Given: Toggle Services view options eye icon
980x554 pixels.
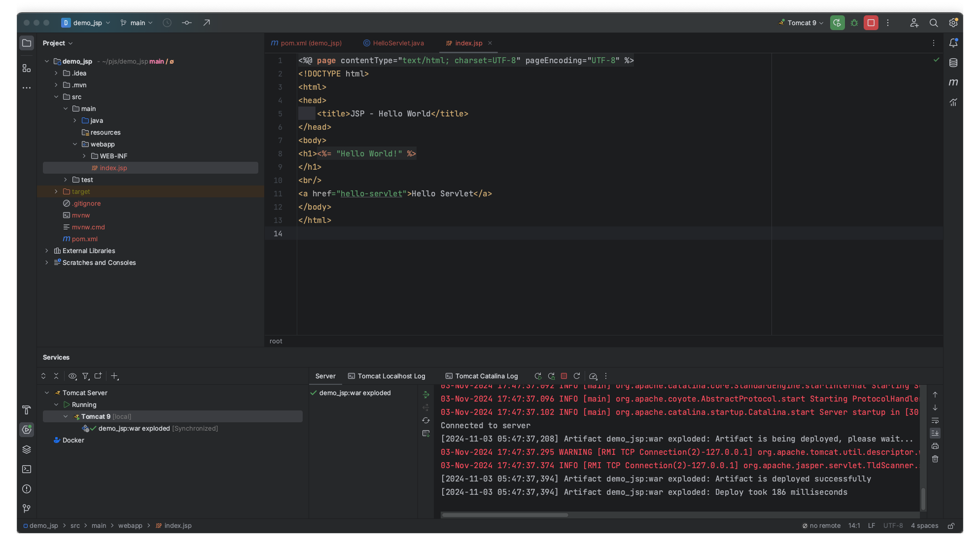Looking at the screenshot, I should [x=72, y=376].
